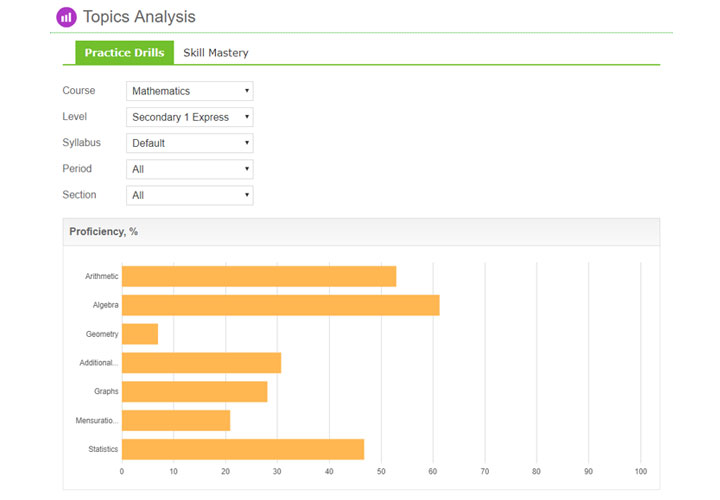Click the Topics Analysis page heading

coord(139,17)
